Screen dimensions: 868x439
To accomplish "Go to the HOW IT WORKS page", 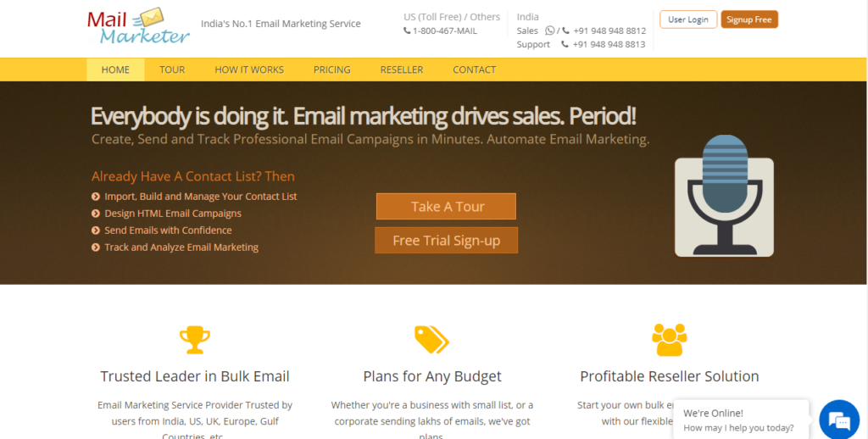I will point(249,69).
